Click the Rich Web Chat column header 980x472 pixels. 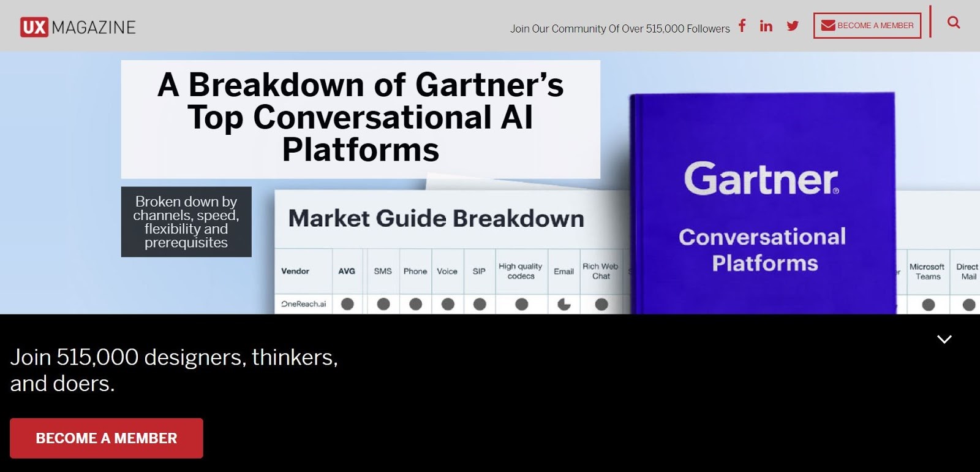point(600,271)
